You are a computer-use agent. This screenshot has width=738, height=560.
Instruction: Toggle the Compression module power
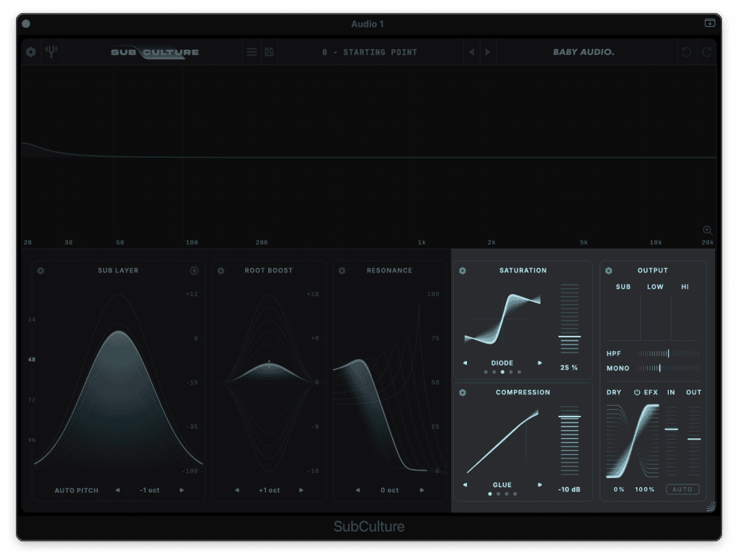point(463,393)
